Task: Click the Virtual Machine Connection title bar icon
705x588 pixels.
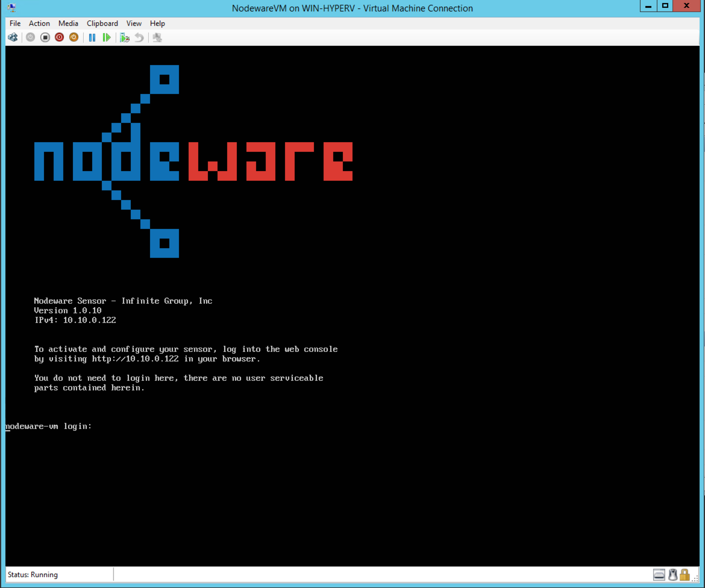Action: click(11, 8)
